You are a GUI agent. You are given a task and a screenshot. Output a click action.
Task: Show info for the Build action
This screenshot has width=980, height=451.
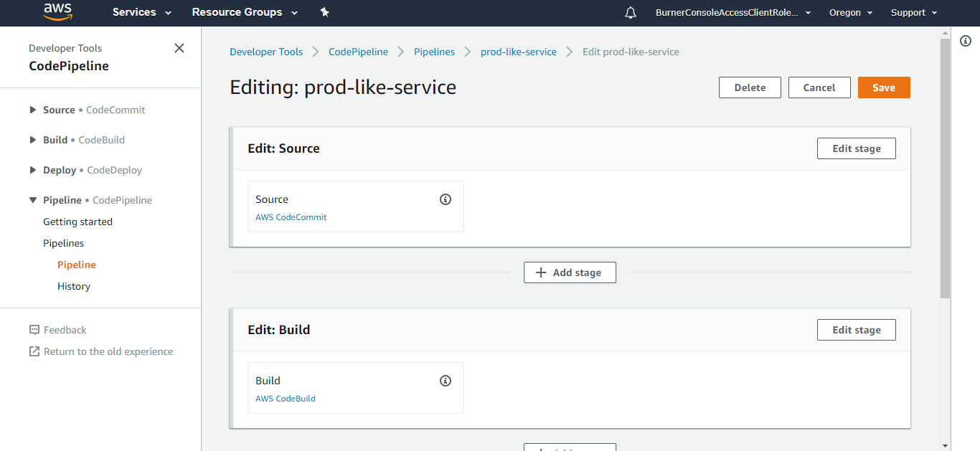[446, 381]
